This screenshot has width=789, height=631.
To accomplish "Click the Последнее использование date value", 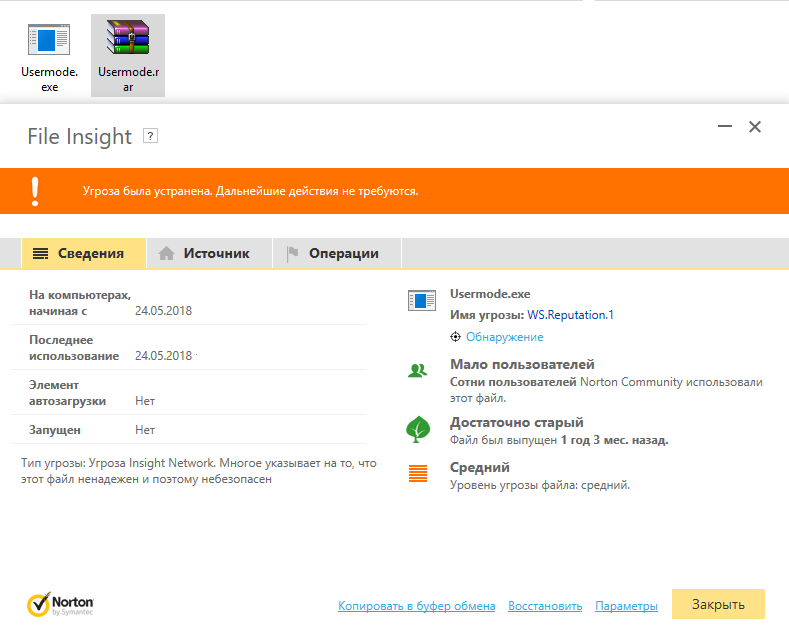I will pos(164,356).
